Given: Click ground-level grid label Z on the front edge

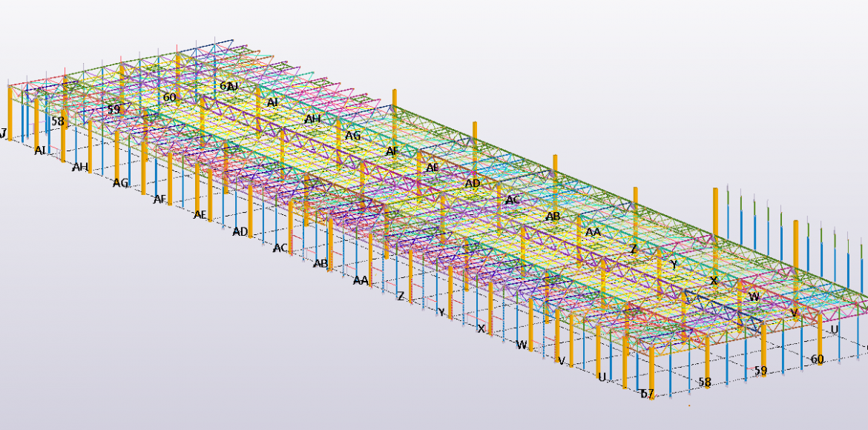Looking at the screenshot, I should coord(401,297).
